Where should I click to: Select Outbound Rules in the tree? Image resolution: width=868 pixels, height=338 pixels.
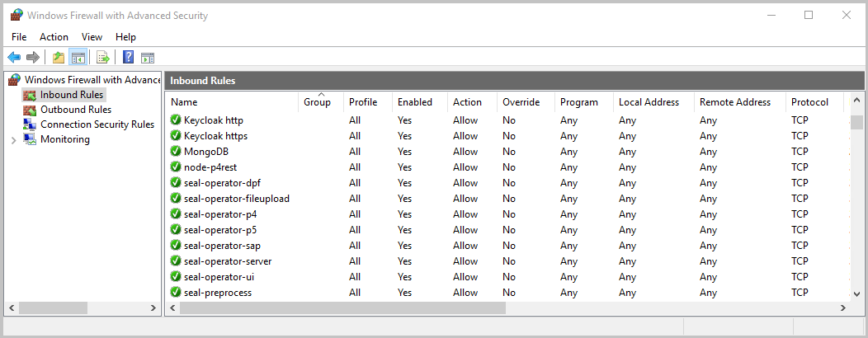click(75, 110)
